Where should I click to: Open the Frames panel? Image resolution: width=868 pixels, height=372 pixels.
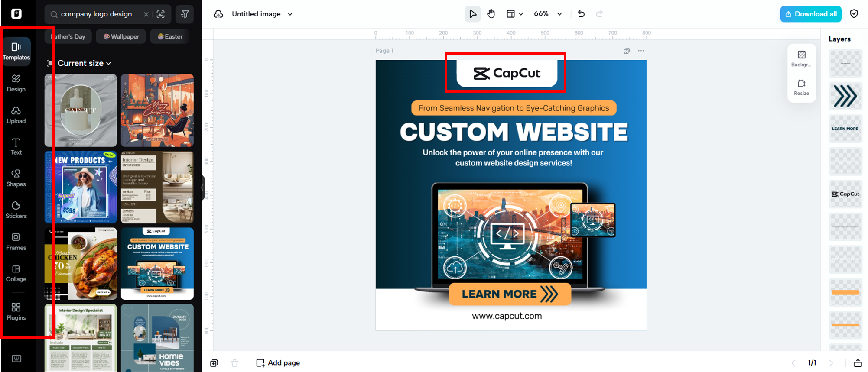16,242
